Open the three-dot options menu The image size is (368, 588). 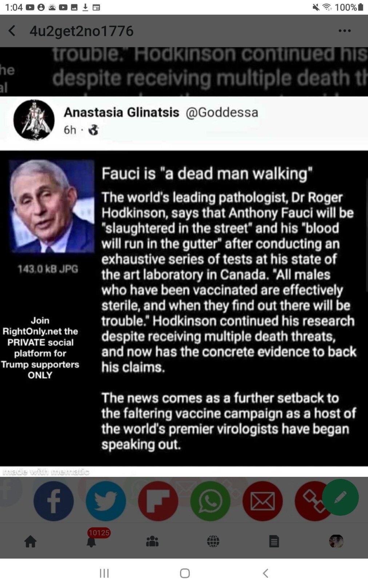344,31
